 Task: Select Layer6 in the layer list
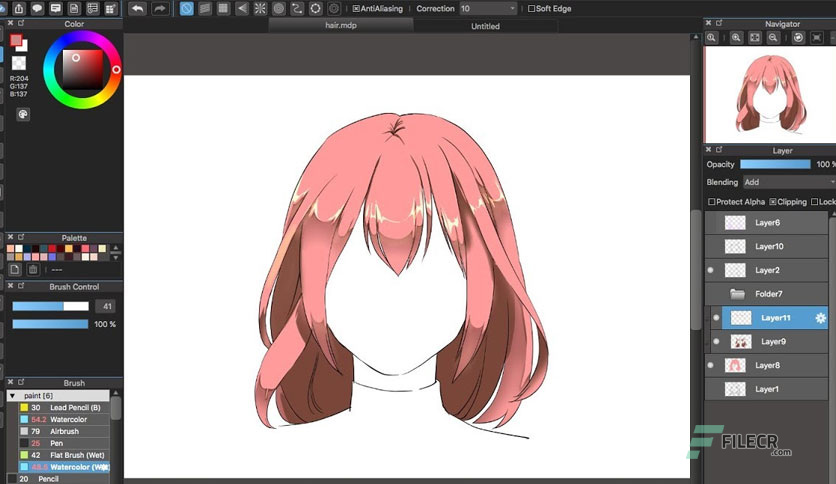coord(767,223)
